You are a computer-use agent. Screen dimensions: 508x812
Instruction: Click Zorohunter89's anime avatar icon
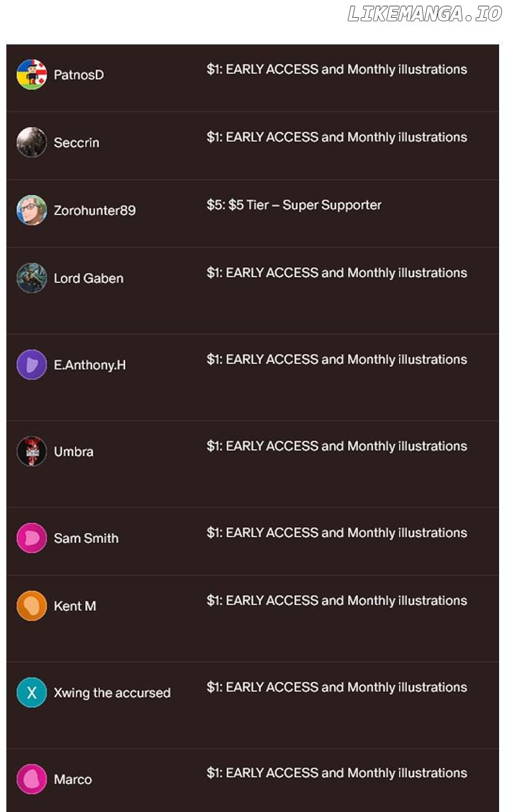point(32,211)
